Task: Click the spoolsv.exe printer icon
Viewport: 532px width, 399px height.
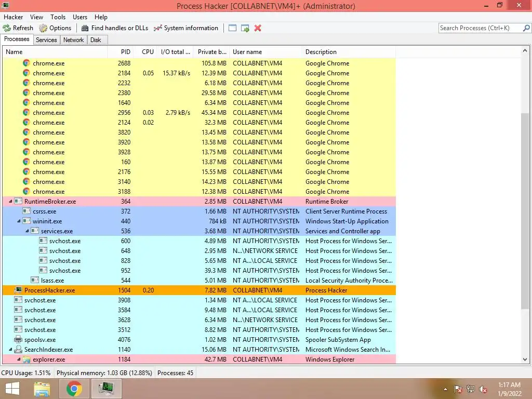Action: point(18,339)
